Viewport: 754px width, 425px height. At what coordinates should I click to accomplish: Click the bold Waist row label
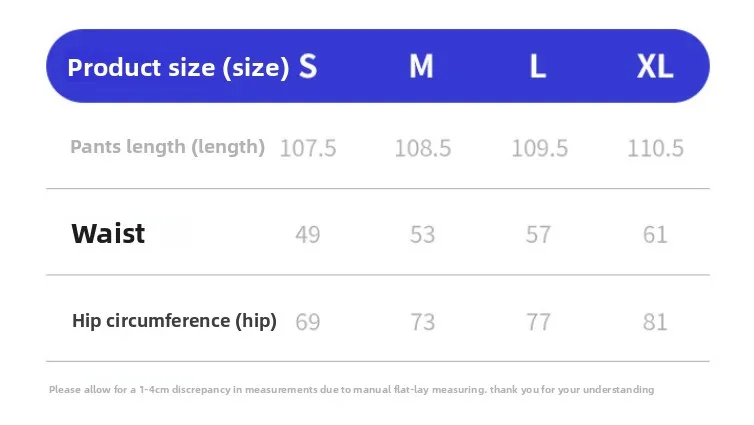tap(108, 234)
